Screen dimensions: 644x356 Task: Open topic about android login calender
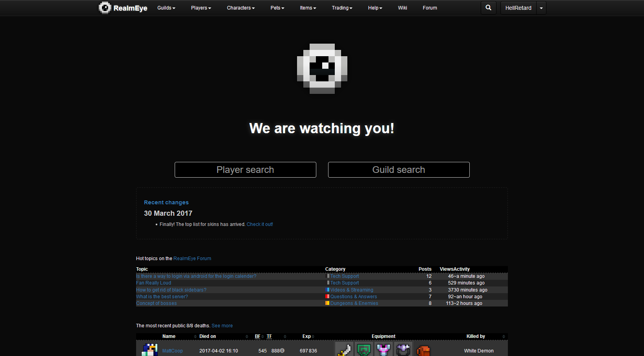(196, 276)
